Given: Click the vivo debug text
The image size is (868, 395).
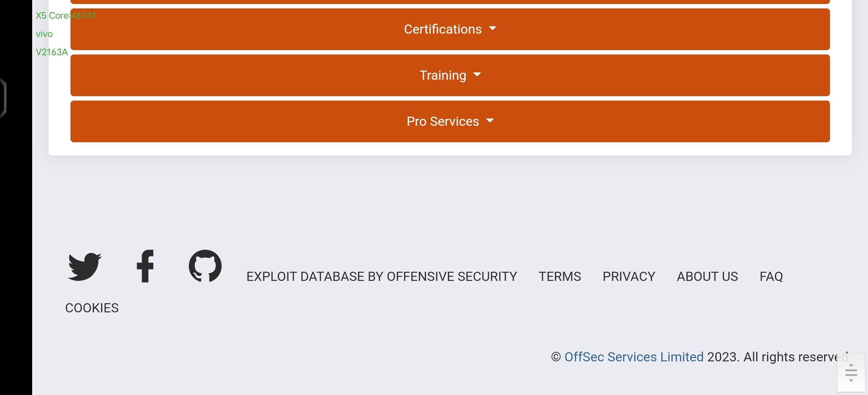Looking at the screenshot, I should (x=44, y=34).
